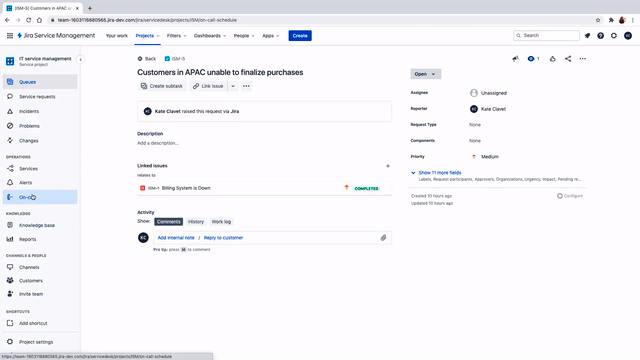Open Reports in the sidebar

(x=40, y=239)
